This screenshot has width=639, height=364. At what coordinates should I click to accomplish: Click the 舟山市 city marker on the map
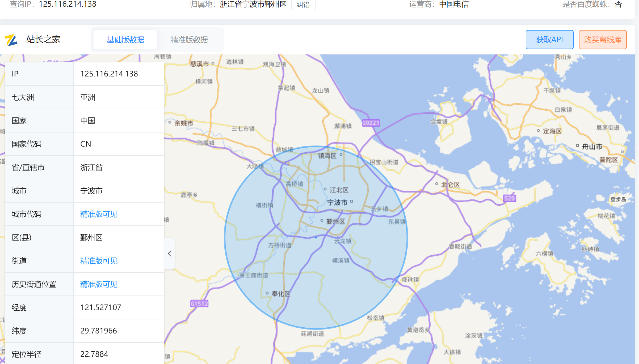coord(577,146)
